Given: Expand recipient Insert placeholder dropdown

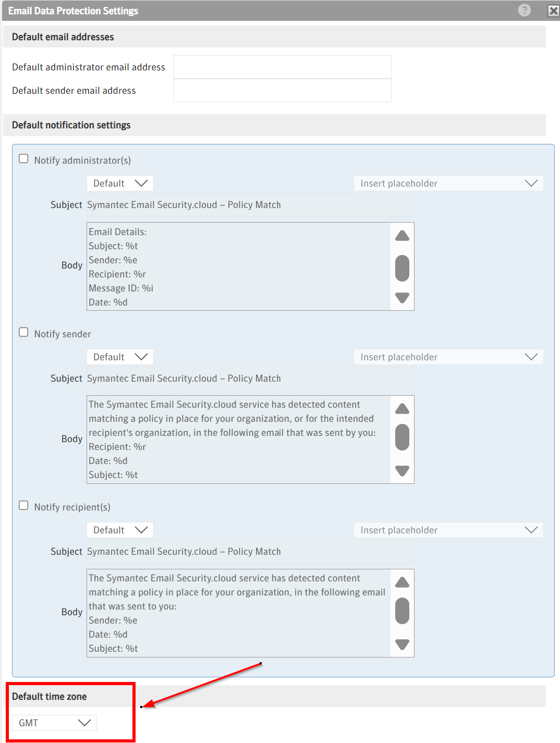Looking at the screenshot, I should click(x=448, y=530).
